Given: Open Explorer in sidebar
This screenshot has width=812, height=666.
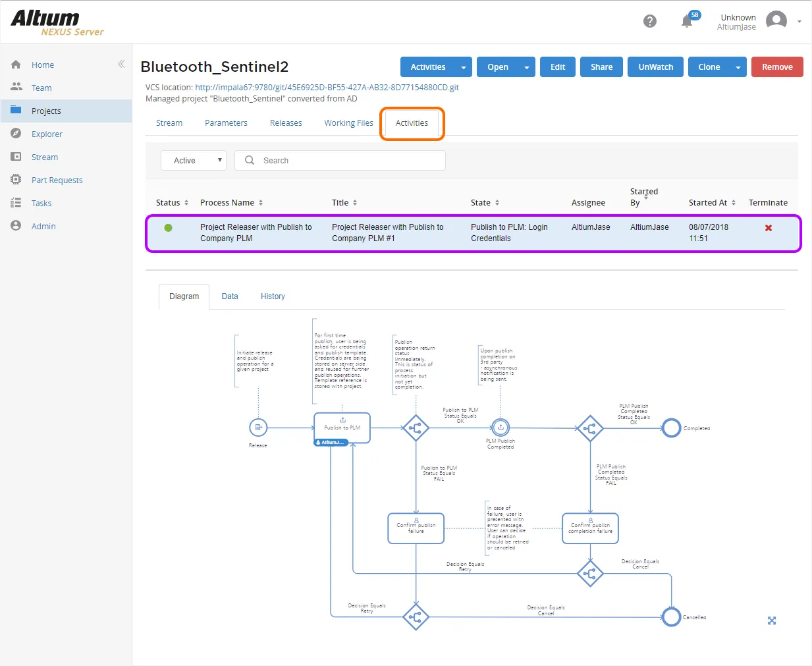Looking at the screenshot, I should pyautogui.click(x=47, y=134).
